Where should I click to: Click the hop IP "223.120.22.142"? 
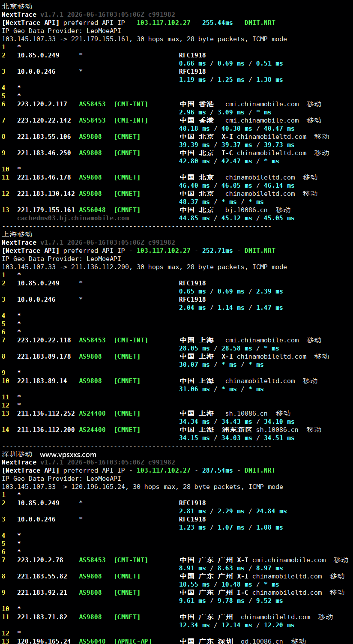(x=44, y=120)
